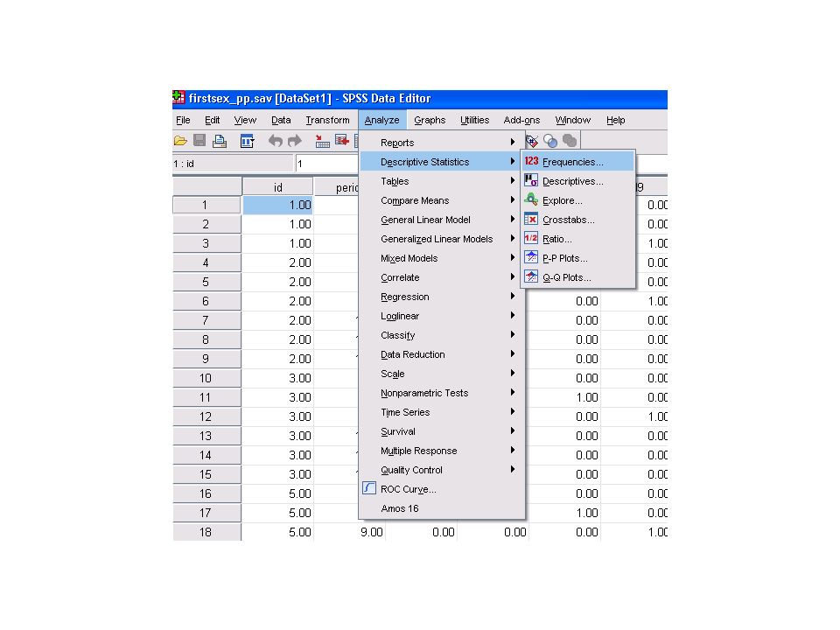The image size is (840, 630).
Task: Open the Dialog Recall toolbar icon
Action: coord(247,141)
